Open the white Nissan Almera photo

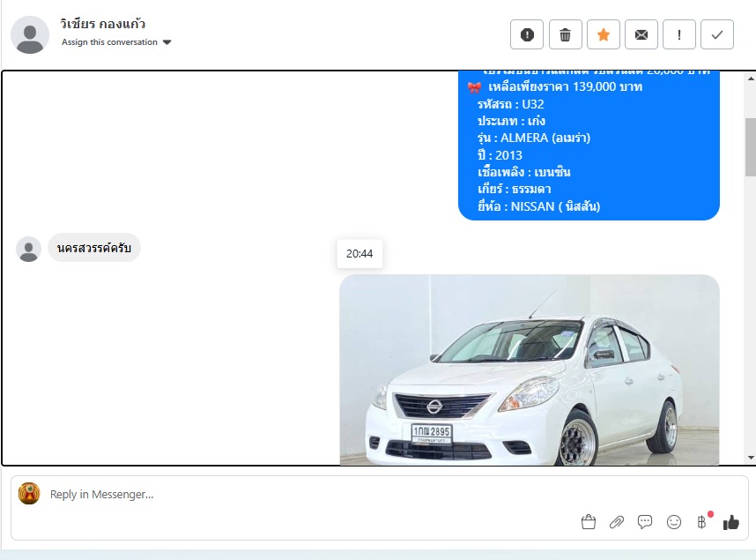tap(530, 370)
